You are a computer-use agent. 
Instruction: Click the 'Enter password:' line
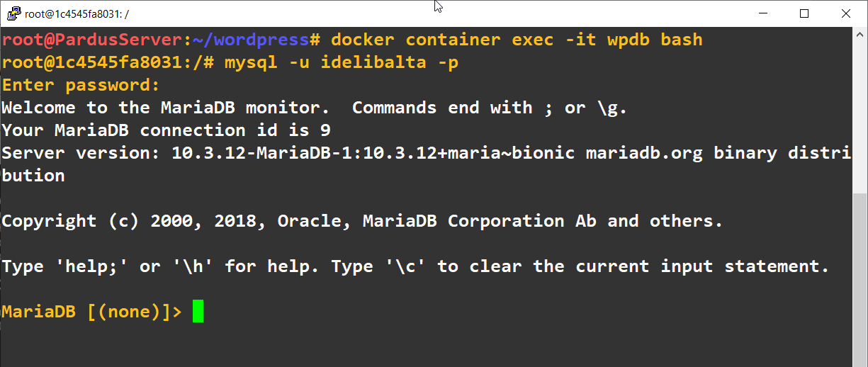click(80, 85)
